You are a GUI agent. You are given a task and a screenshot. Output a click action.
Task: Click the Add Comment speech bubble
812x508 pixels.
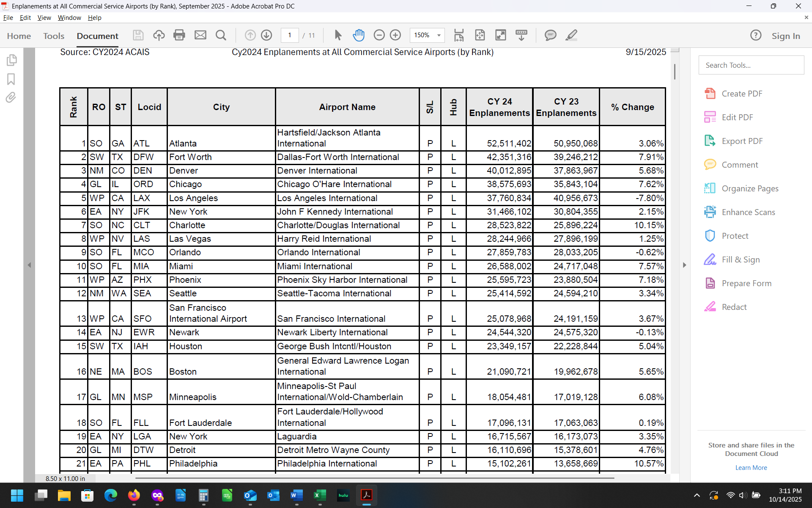(x=550, y=35)
